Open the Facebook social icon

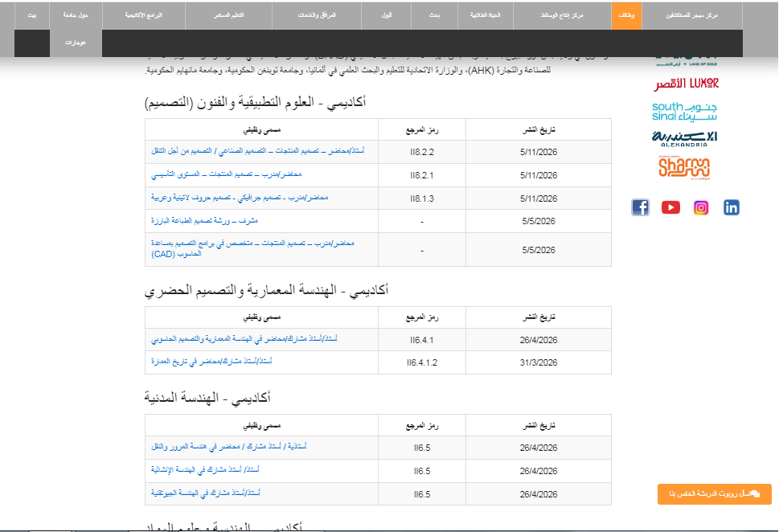point(641,207)
